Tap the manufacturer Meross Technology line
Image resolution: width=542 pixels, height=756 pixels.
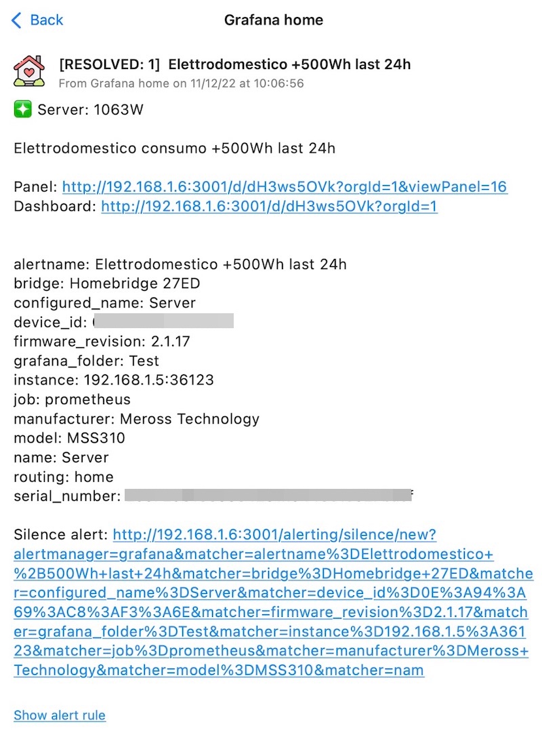pos(136,418)
